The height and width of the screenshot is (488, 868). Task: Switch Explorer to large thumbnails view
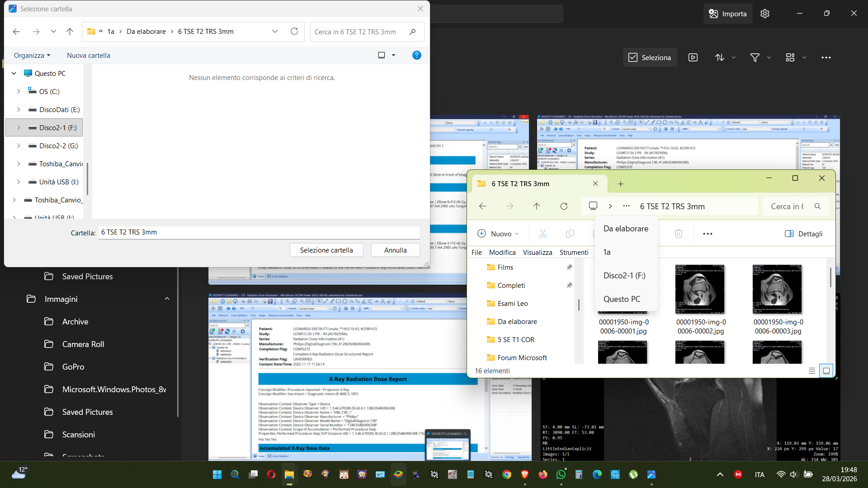(826, 371)
